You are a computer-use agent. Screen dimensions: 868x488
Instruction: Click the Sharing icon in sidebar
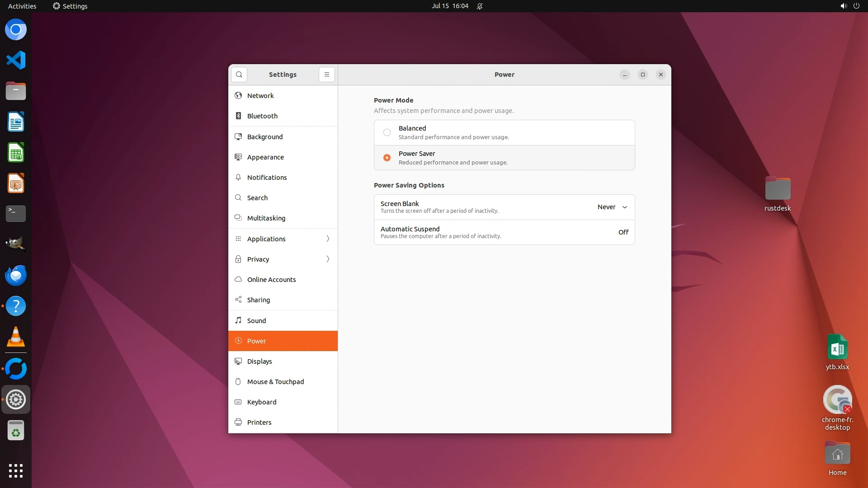click(238, 300)
